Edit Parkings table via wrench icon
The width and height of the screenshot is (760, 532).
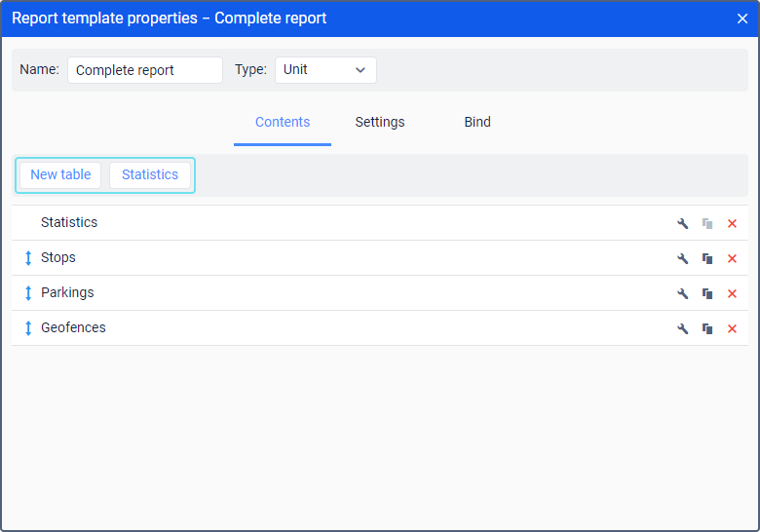(x=682, y=293)
